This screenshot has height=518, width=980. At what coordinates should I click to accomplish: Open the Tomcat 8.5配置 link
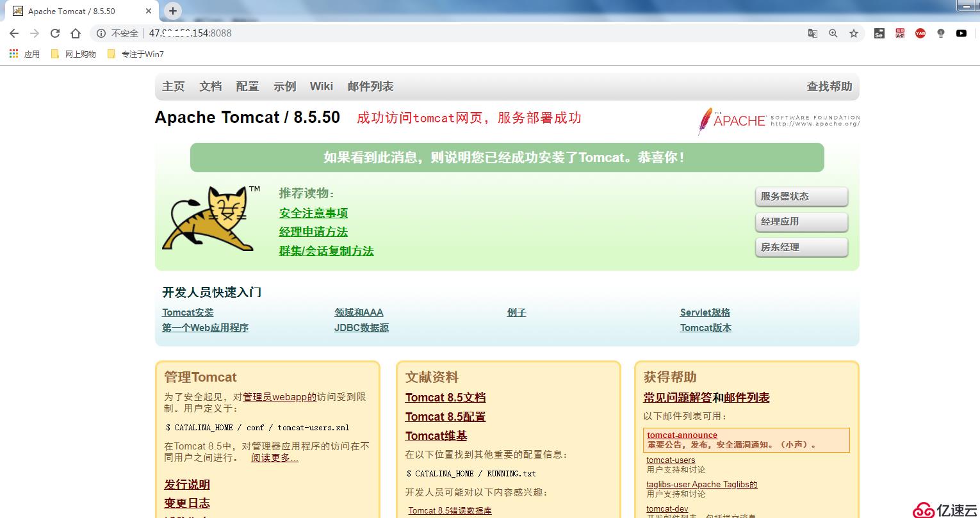click(x=445, y=417)
